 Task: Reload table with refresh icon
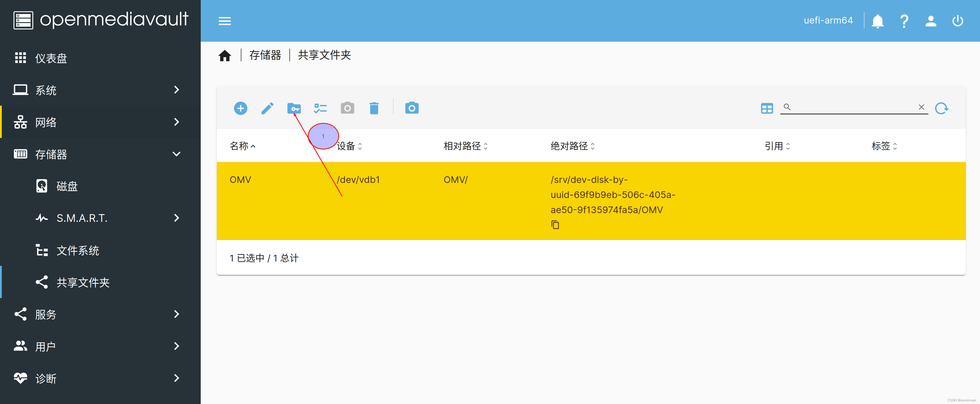942,108
